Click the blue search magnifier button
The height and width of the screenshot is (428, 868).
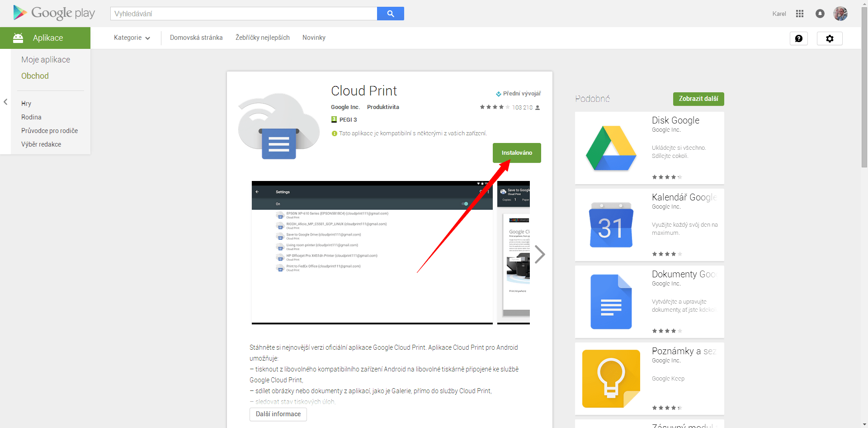tap(391, 14)
